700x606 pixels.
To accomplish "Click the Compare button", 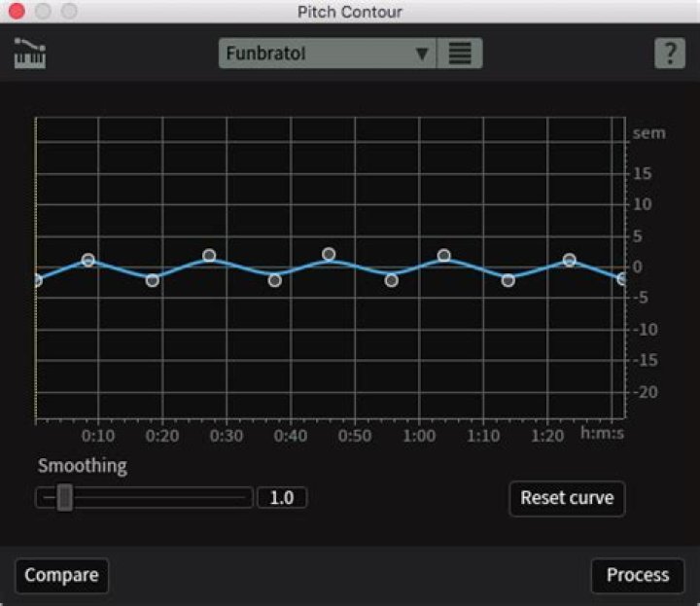I will point(61,575).
